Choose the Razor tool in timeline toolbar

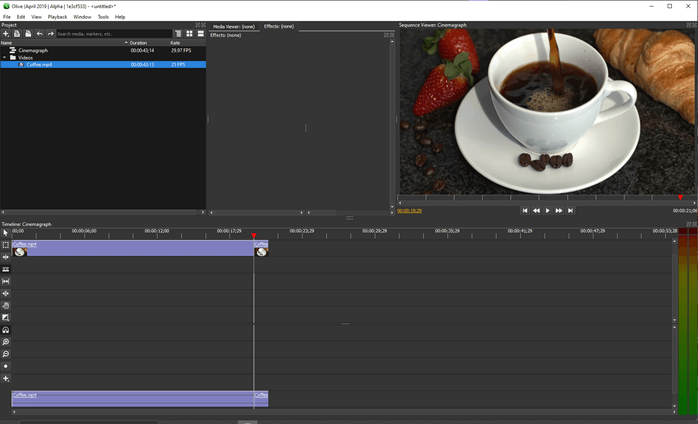tap(5, 269)
